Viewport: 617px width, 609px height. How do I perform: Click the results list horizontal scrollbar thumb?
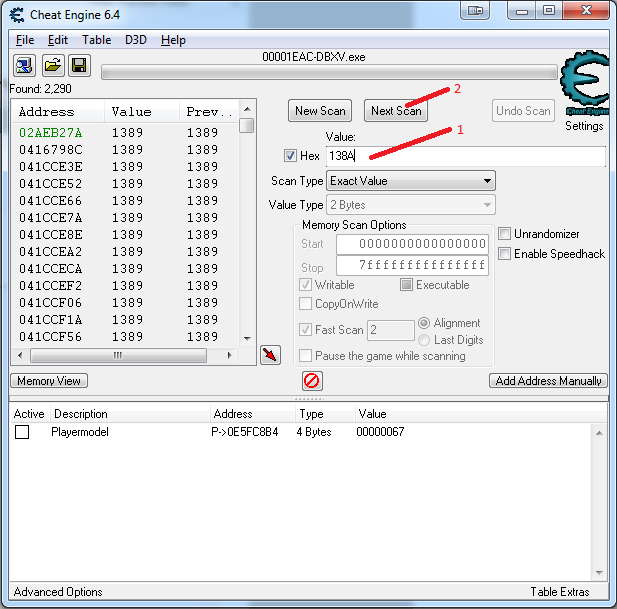pos(118,355)
